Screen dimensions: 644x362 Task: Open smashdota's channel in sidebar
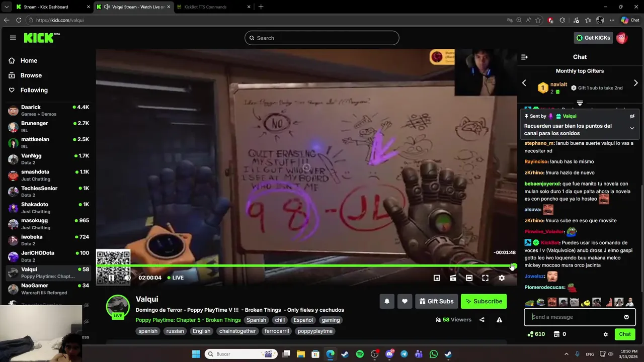coord(48,175)
